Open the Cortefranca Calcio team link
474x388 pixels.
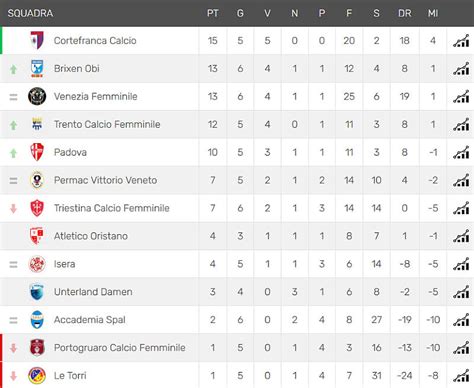tap(95, 41)
